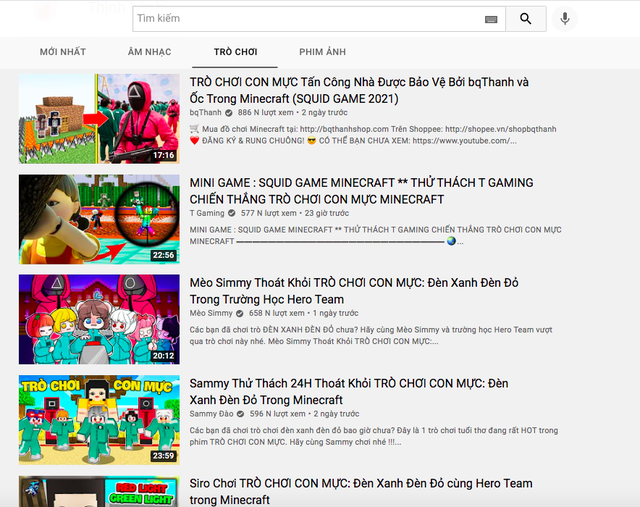Open Red Light Green Light thumbnail
The height and width of the screenshot is (507, 640).
tap(99, 491)
